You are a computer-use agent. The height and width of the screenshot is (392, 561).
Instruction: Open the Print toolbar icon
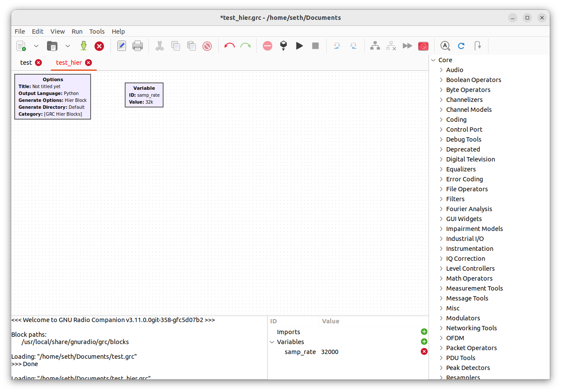138,46
